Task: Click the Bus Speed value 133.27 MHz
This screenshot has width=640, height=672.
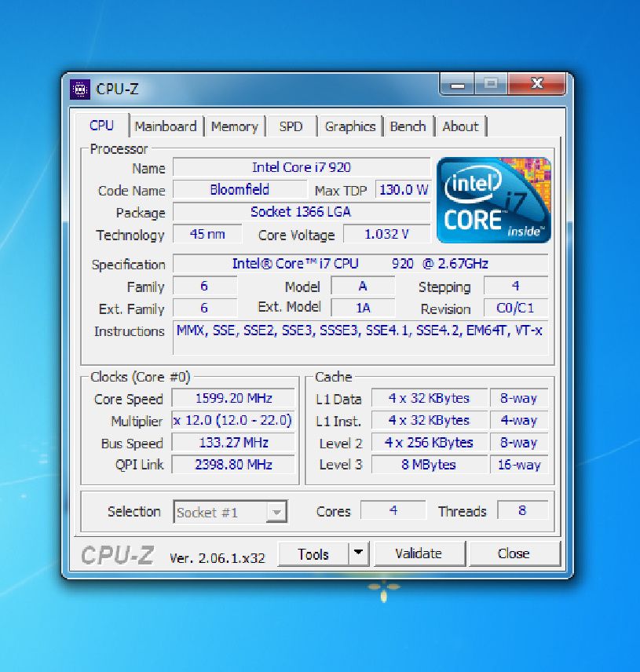Action: (234, 442)
